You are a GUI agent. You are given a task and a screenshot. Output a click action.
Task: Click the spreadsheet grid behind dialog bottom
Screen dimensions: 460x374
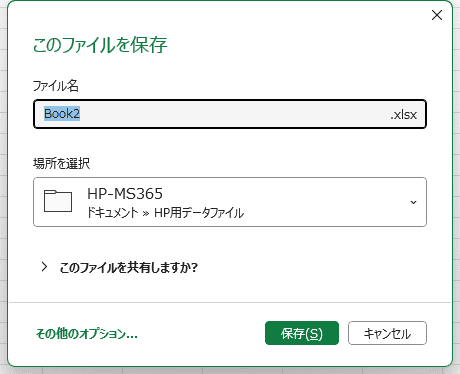click(x=230, y=371)
